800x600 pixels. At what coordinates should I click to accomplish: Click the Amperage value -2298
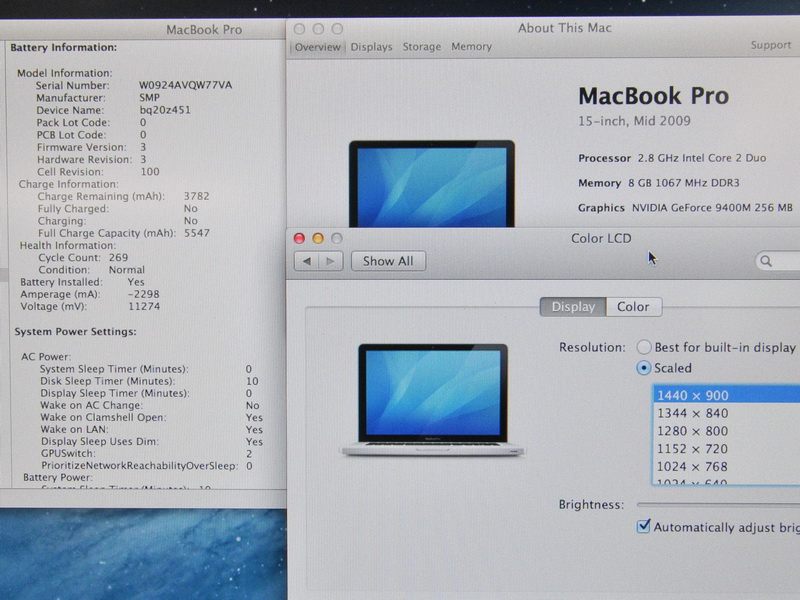click(144, 294)
